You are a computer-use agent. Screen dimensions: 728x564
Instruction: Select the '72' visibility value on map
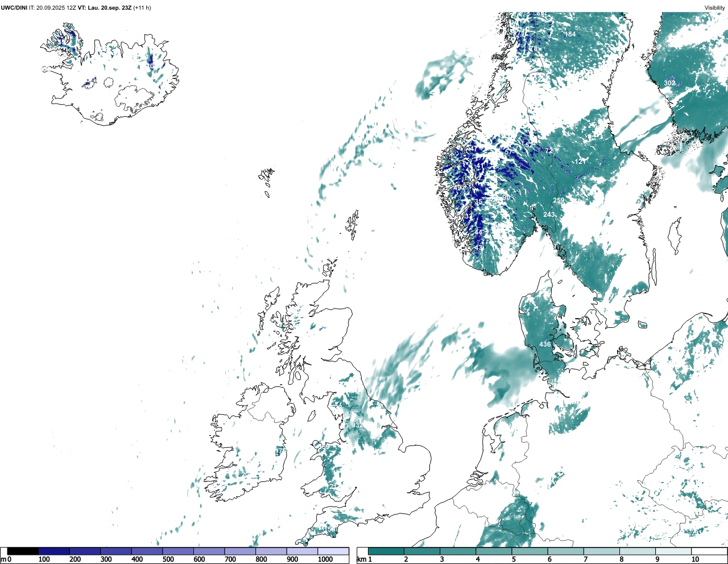pos(549,150)
